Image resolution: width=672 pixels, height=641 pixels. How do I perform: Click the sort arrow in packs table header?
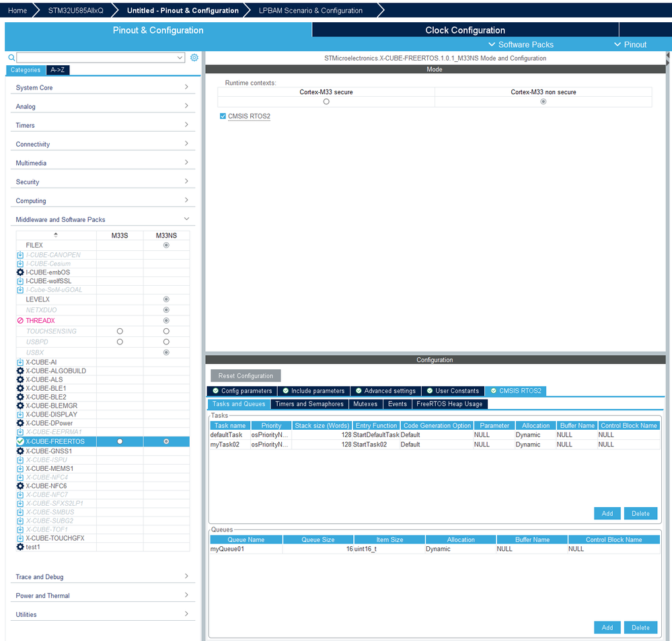coord(56,235)
